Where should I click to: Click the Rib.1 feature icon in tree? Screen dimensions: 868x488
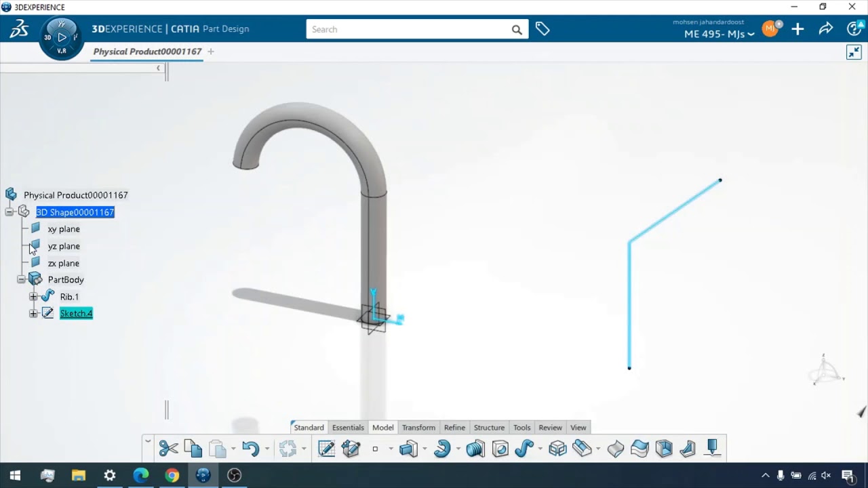coord(47,296)
